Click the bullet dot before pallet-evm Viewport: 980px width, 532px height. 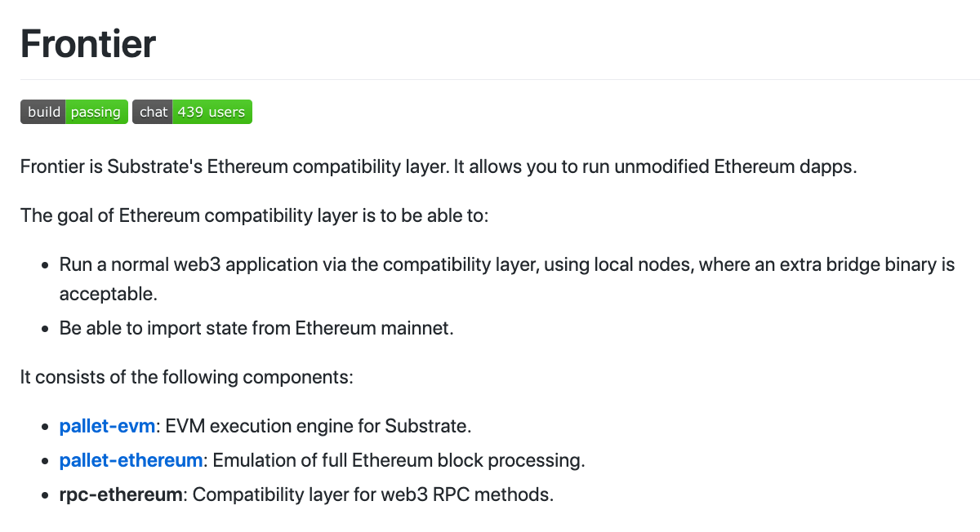[x=46, y=427]
